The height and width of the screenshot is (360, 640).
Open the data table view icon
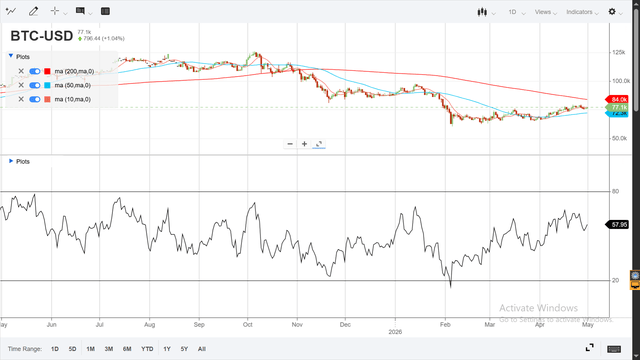[x=105, y=11]
